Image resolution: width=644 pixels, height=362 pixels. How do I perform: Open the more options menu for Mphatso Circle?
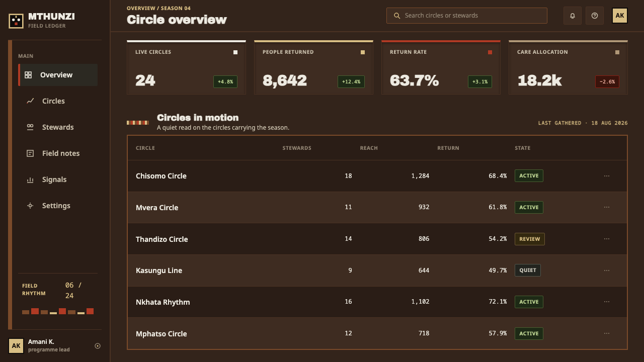click(607, 333)
